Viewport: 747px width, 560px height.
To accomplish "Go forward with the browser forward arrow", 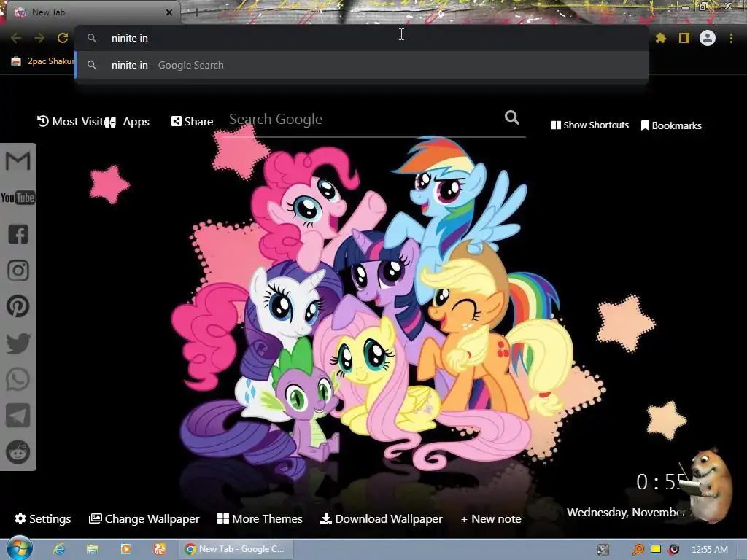I will tap(39, 38).
